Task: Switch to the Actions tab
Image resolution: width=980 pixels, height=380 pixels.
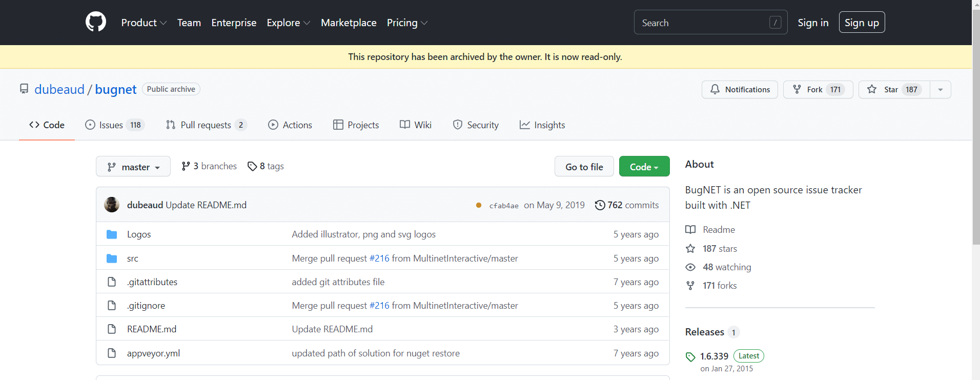Action: pyautogui.click(x=290, y=125)
